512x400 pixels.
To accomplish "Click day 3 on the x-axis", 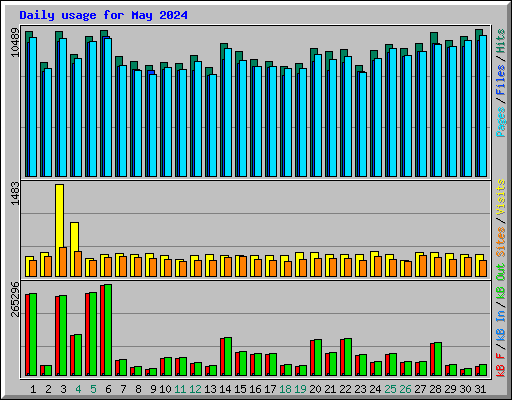I will pos(63,389).
